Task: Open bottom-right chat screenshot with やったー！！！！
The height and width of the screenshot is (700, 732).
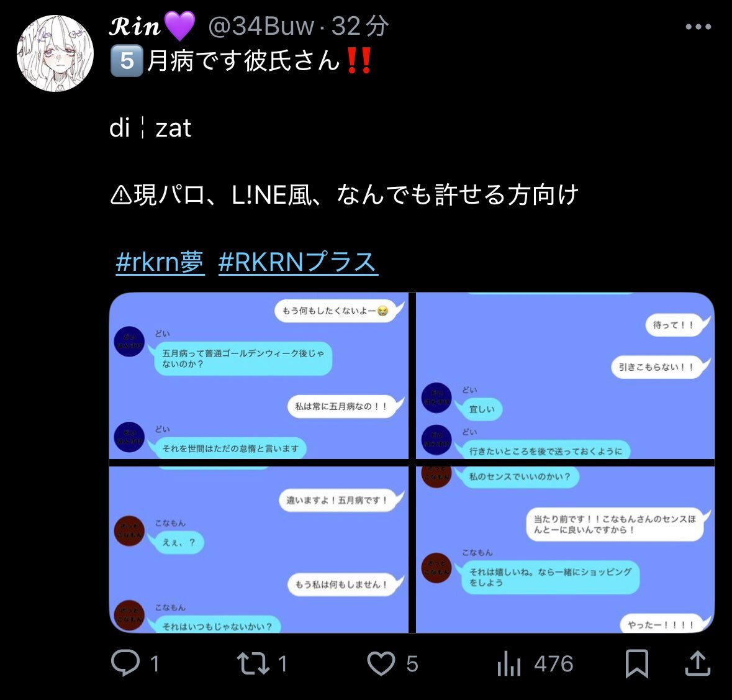Action: coord(565,550)
